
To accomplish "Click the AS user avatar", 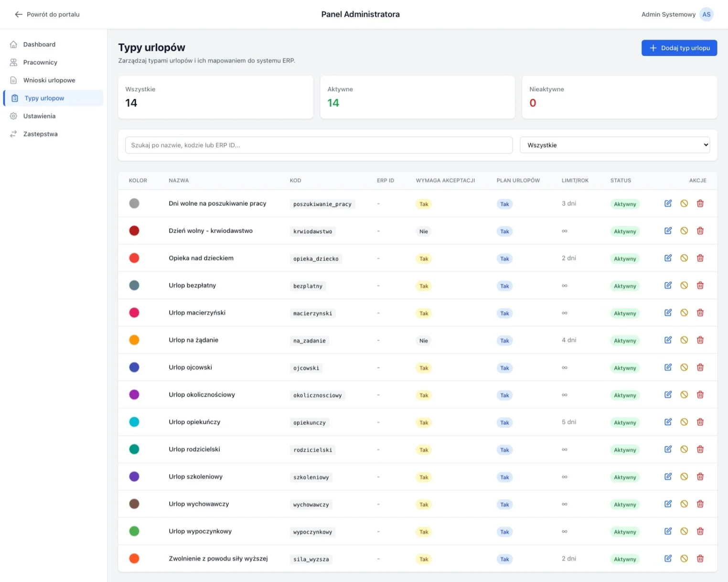I will click(706, 14).
